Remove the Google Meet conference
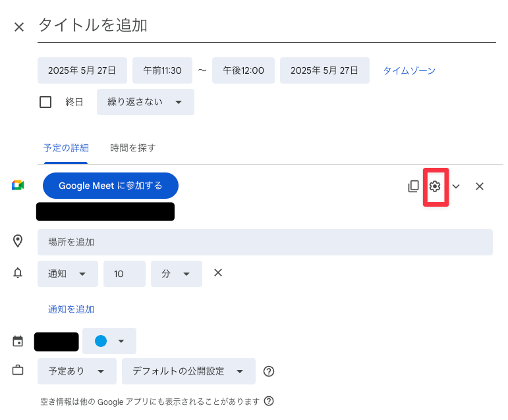The width and height of the screenshot is (508, 420). coord(480,186)
